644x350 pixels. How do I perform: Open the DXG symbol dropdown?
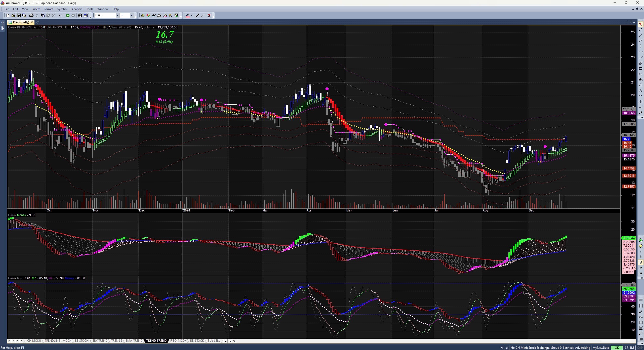pos(117,15)
